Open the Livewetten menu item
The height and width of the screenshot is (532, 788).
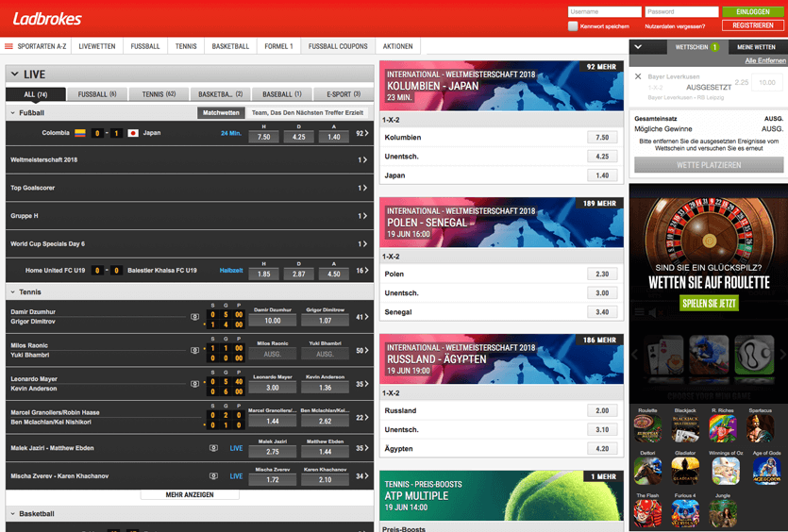[97, 46]
